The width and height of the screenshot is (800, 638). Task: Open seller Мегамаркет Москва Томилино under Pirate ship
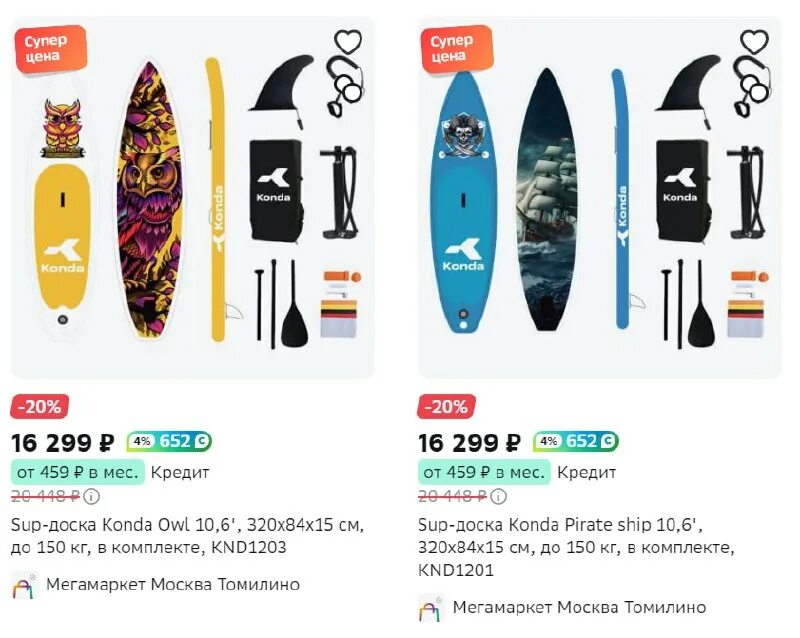[580, 607]
